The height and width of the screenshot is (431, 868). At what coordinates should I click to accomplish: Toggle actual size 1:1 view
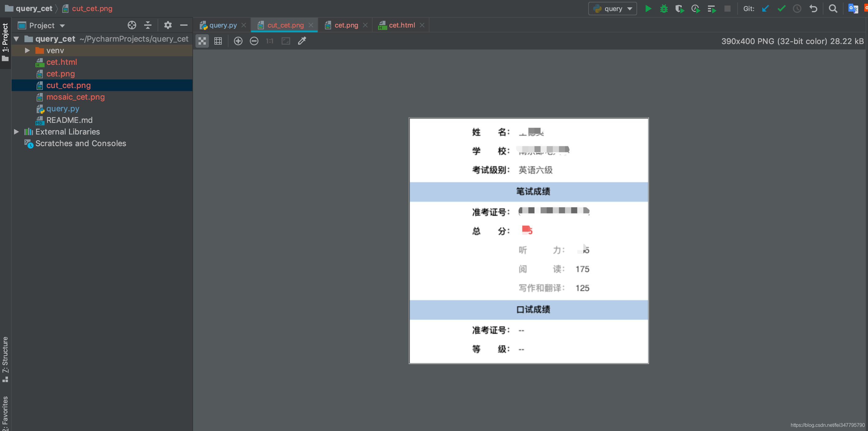[269, 41]
